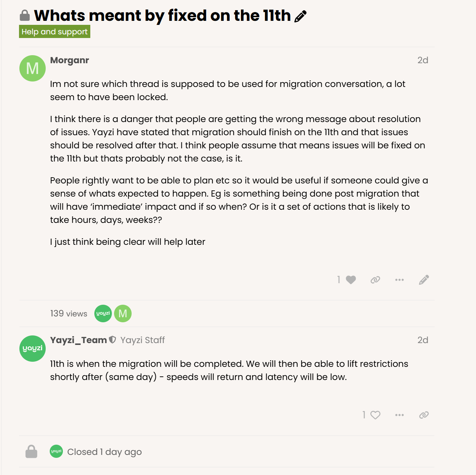Edit Morganr's post with the pencil icon
The image size is (476, 475).
point(424,280)
